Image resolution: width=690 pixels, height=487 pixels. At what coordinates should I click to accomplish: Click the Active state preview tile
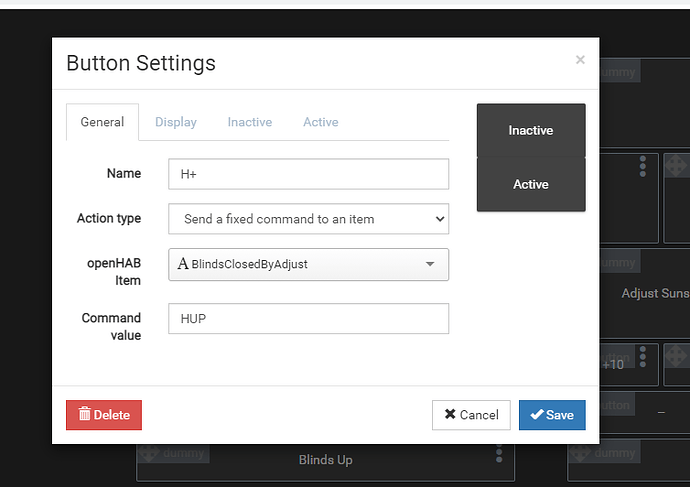click(531, 185)
